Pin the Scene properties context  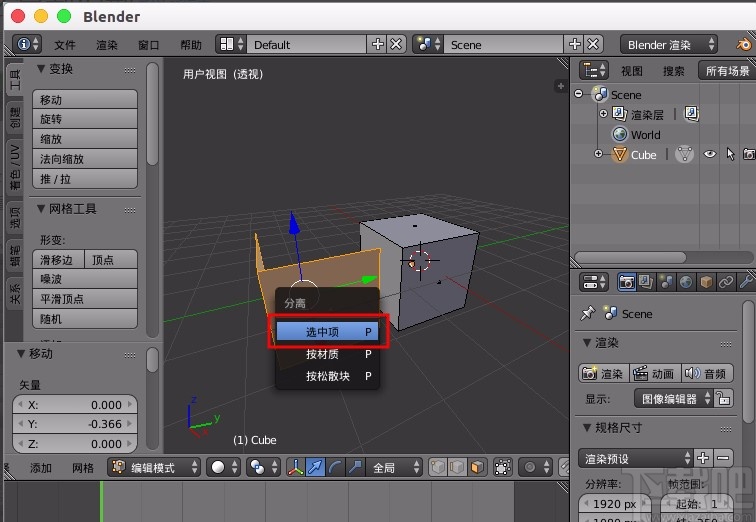(588, 313)
